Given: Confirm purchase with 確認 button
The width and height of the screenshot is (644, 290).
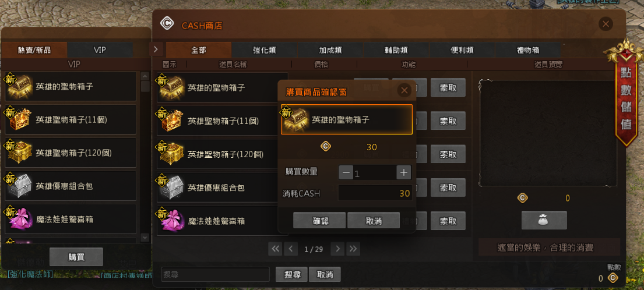Looking at the screenshot, I should tap(319, 220).
